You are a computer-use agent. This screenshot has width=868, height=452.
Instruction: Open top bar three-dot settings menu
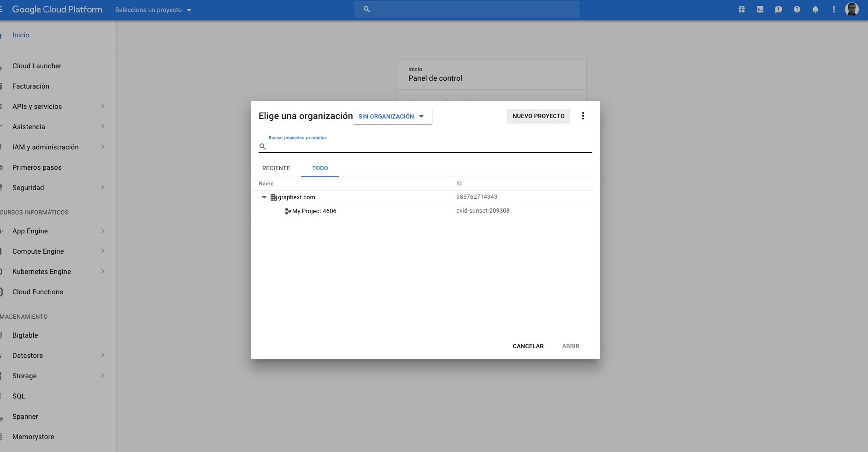834,9
